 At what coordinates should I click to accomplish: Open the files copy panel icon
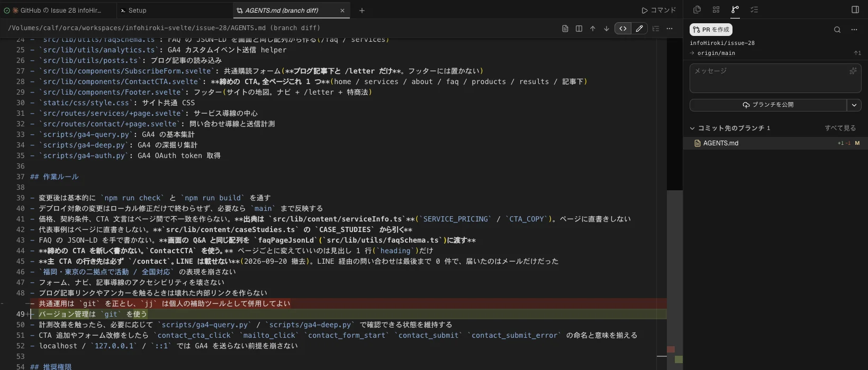pos(697,10)
